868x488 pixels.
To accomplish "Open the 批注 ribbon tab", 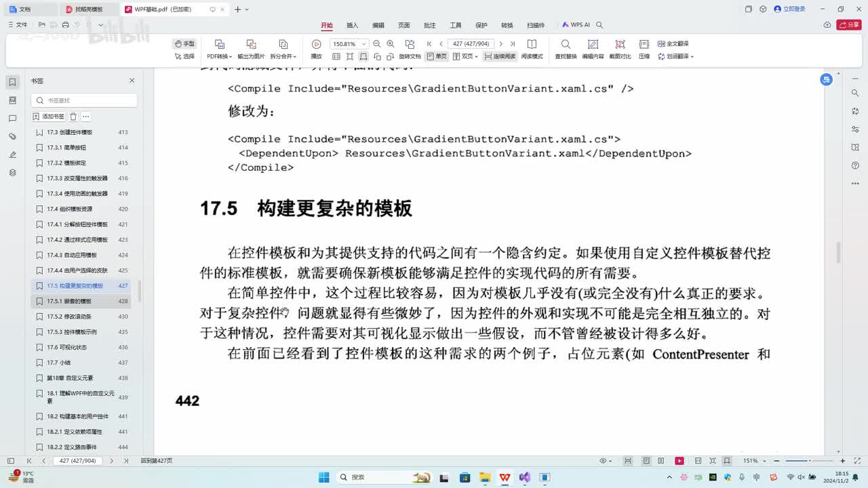I will [430, 25].
